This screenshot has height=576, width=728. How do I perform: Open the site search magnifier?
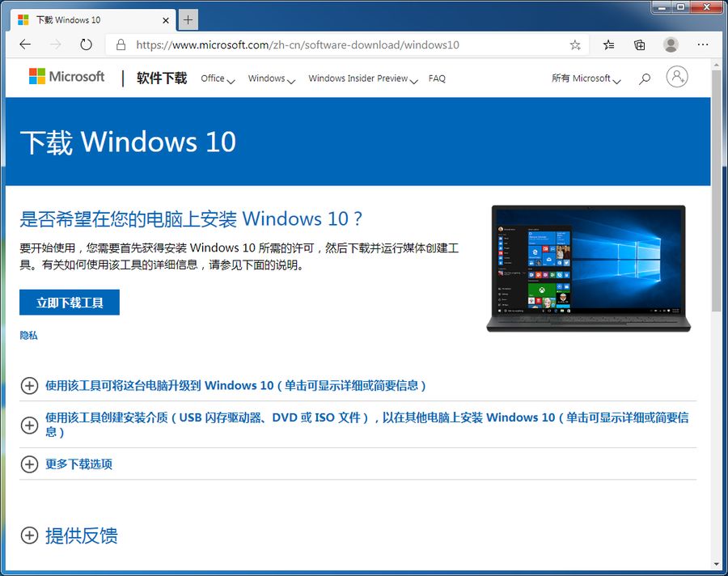click(x=645, y=78)
